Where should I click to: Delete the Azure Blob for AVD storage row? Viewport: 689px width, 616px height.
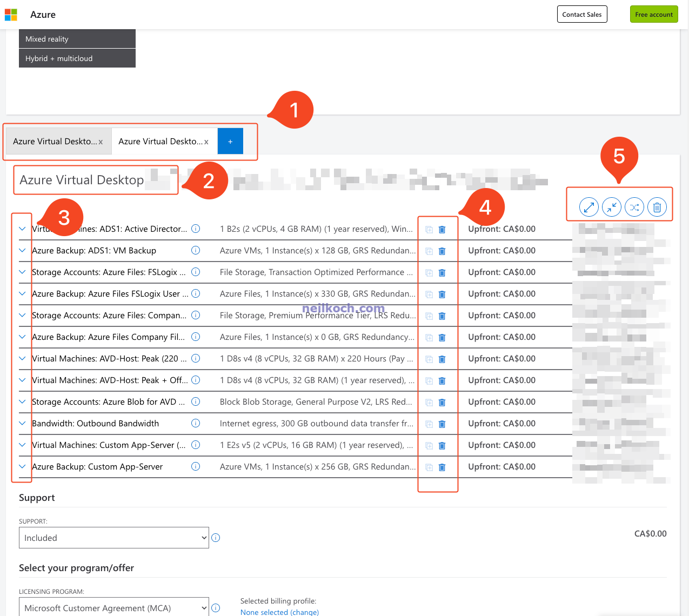click(442, 403)
